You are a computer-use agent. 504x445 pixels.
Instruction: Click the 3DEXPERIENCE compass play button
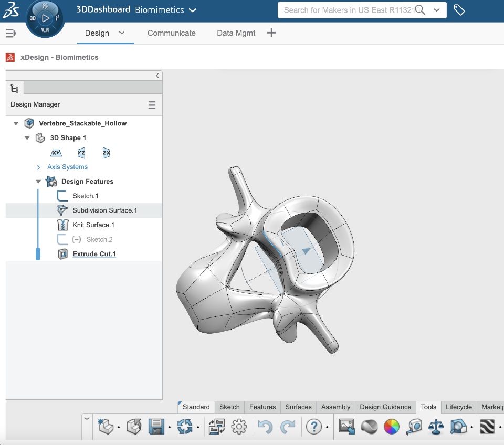[45, 18]
